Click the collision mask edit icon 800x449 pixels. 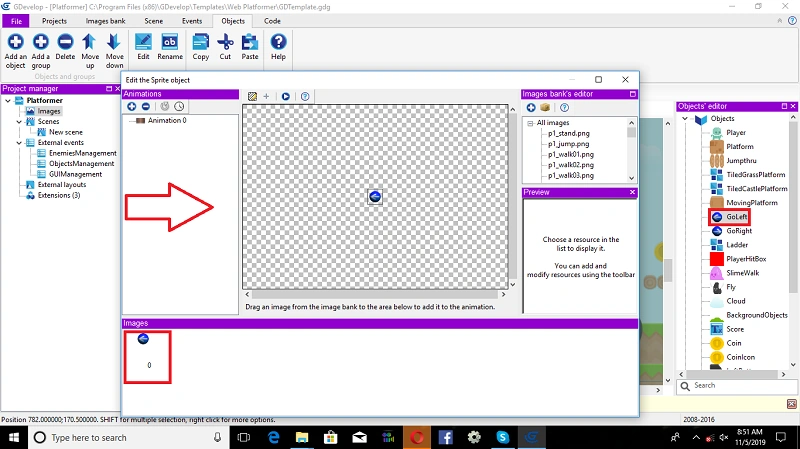pos(252,96)
